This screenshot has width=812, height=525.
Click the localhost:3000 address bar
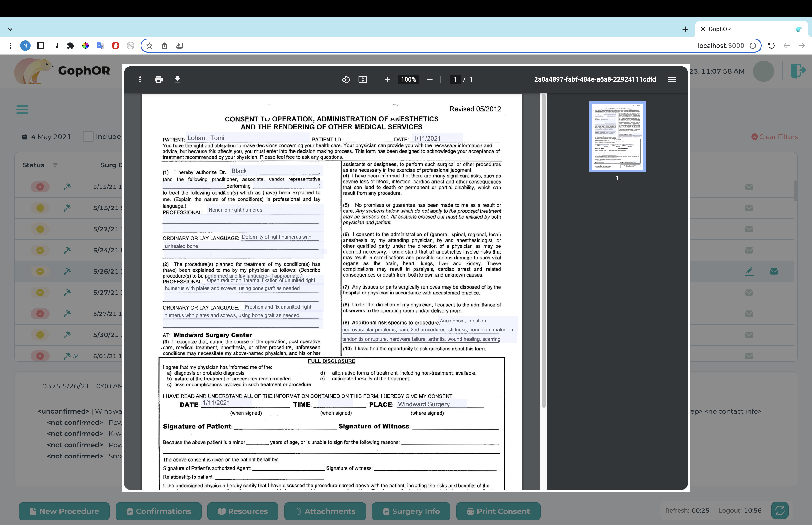tap(450, 46)
